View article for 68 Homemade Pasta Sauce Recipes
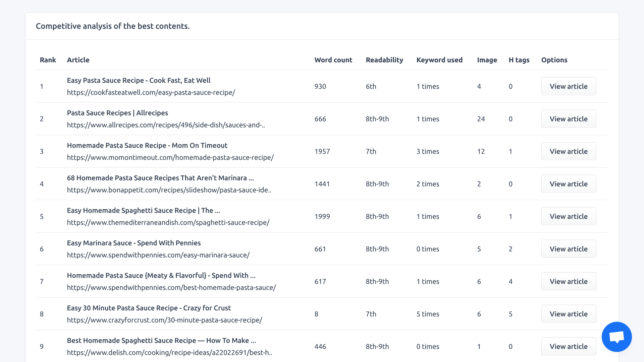 [x=569, y=184]
